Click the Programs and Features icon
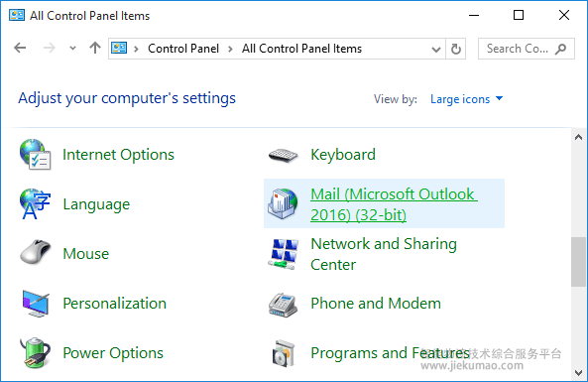This screenshot has width=588, height=382. pos(284,353)
